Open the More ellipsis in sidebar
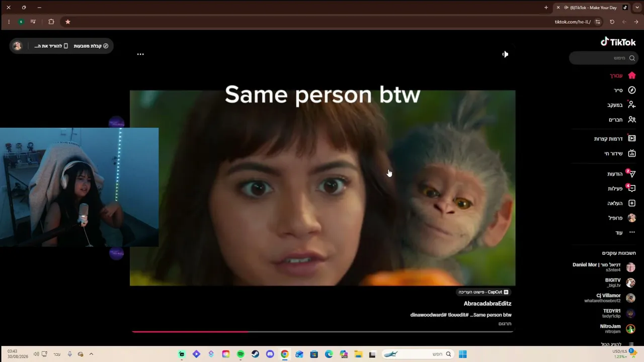Viewport: 644px width, 362px height. point(632,232)
